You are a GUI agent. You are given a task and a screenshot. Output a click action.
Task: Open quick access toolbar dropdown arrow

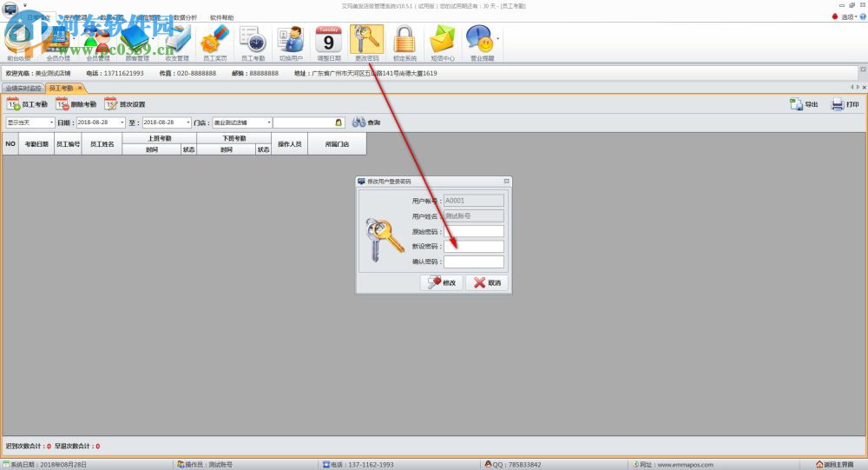pos(25,5)
